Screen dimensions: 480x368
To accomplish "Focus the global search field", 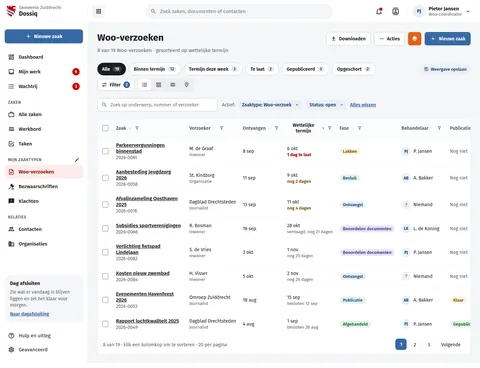I will click(x=239, y=11).
